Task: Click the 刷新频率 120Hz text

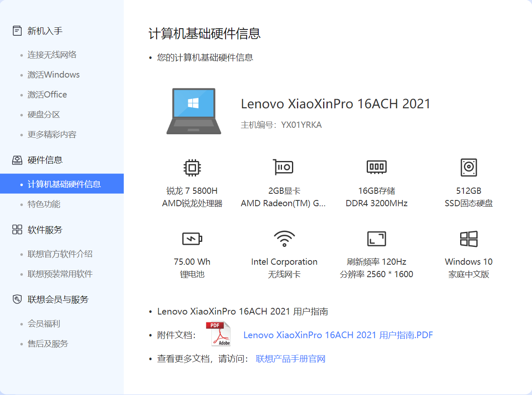Action: click(377, 262)
